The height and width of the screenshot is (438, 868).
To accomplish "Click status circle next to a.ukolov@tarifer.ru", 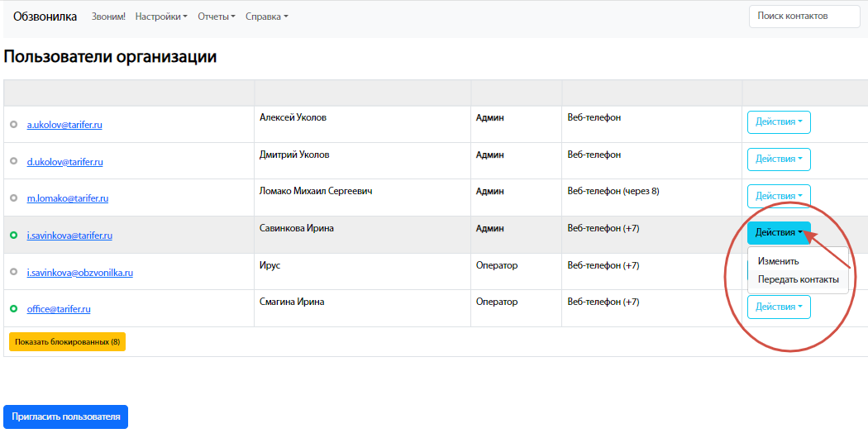I will [13, 125].
